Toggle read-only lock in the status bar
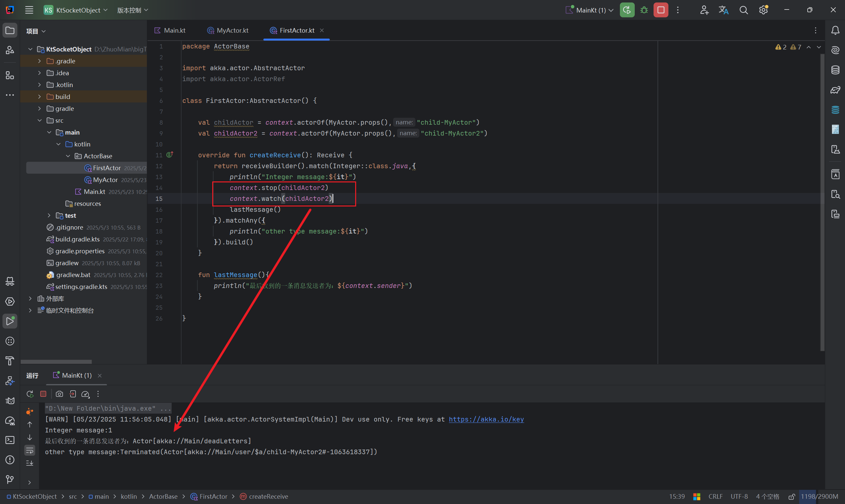Viewport: 845px width, 504px height. click(791, 496)
